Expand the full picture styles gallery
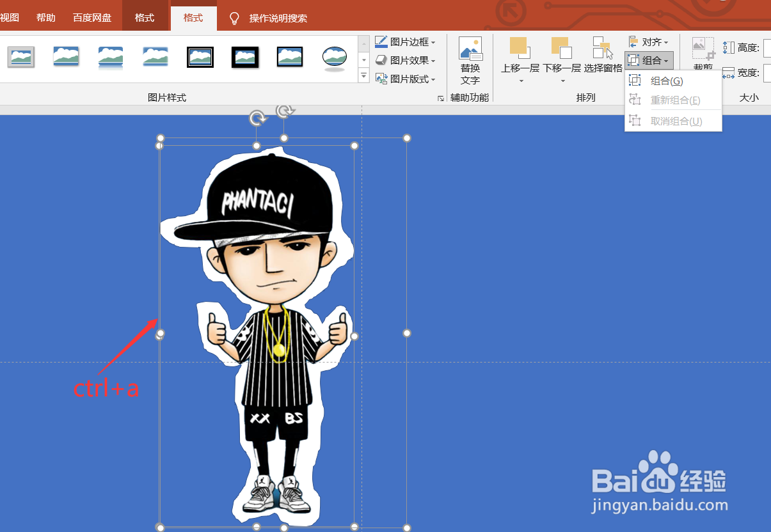Screen dimensions: 771x532 click(x=363, y=76)
